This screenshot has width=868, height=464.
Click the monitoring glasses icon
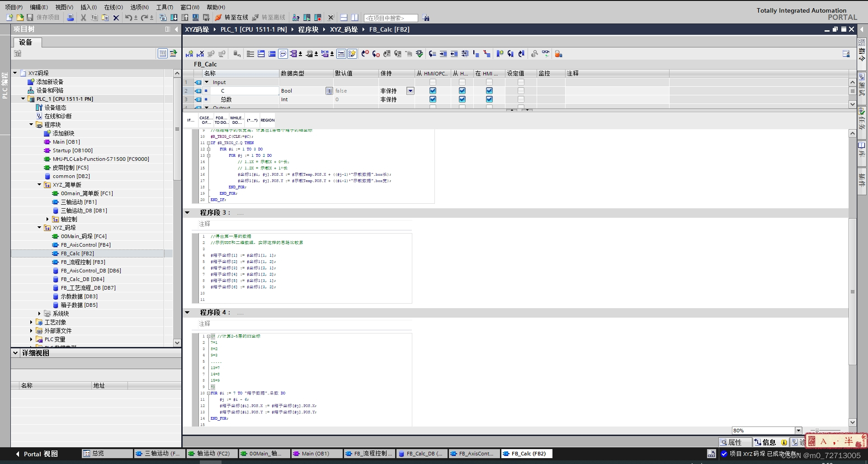[546, 54]
